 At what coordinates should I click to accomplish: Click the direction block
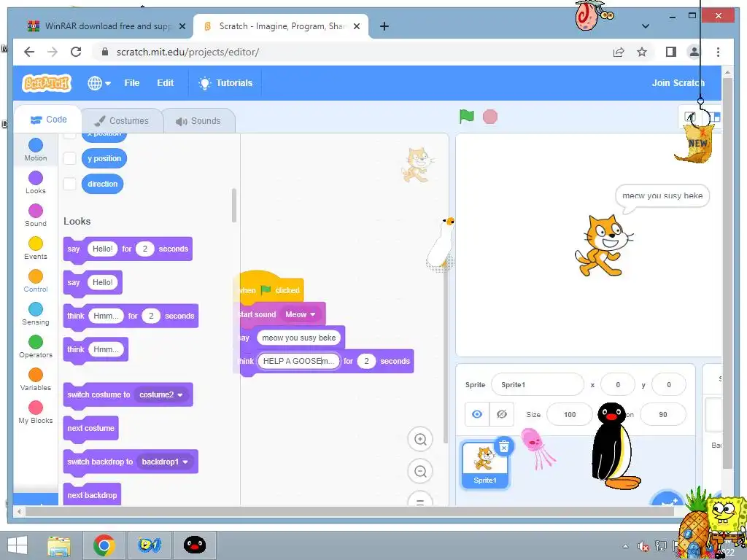tap(102, 184)
